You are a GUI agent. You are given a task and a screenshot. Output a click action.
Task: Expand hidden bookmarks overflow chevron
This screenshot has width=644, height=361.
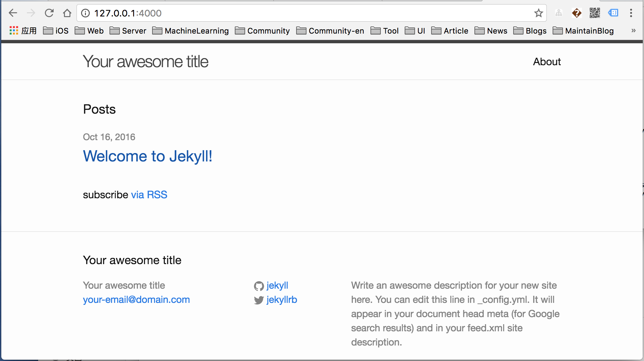633,31
